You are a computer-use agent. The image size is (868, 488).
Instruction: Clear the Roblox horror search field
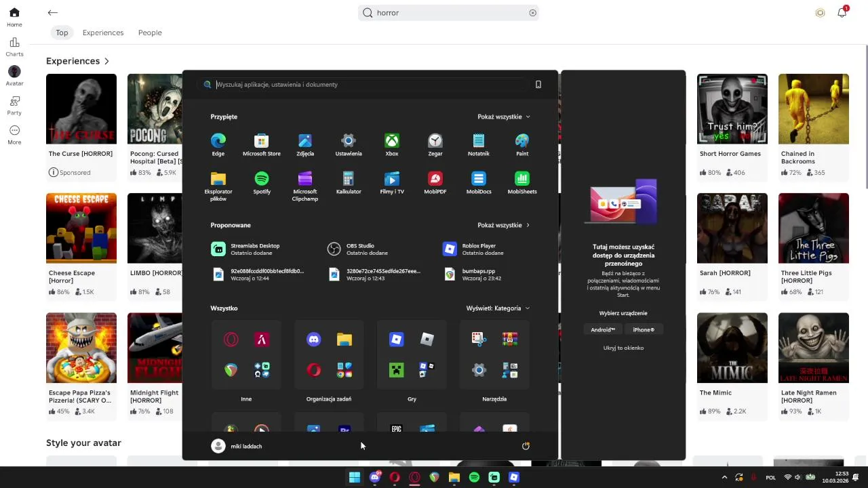[x=532, y=13]
